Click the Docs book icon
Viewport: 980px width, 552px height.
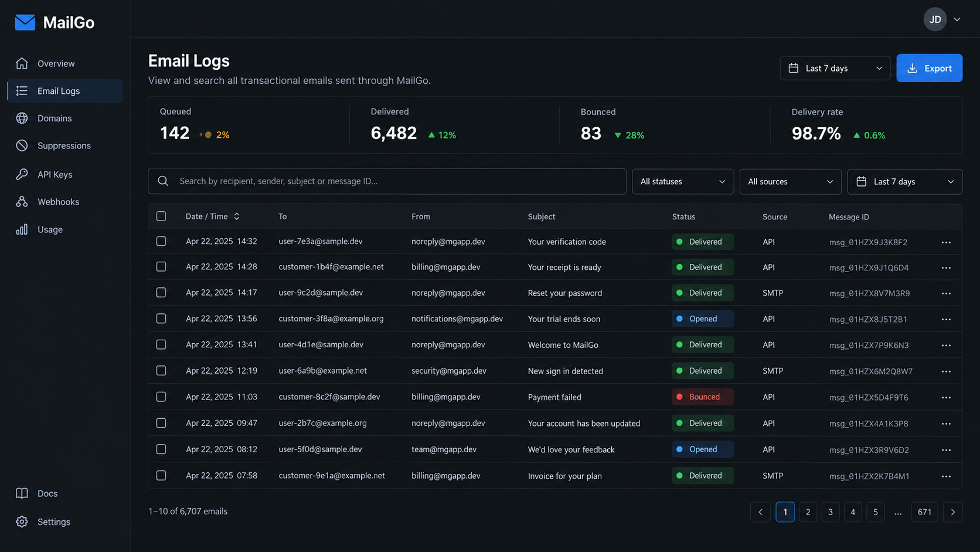22,493
